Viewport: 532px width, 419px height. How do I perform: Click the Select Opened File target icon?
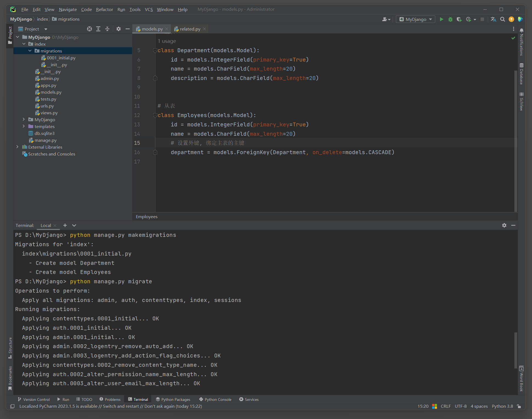pyautogui.click(x=89, y=29)
